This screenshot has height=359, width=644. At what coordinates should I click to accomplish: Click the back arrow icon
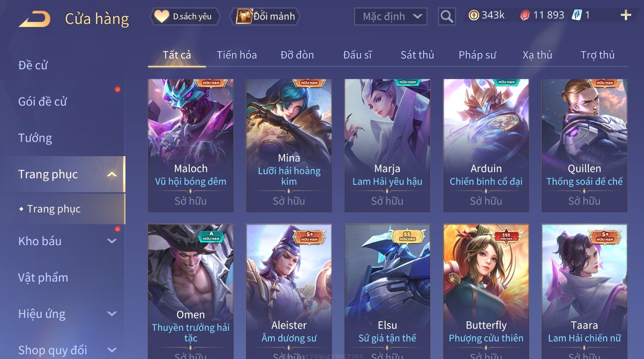tap(35, 19)
